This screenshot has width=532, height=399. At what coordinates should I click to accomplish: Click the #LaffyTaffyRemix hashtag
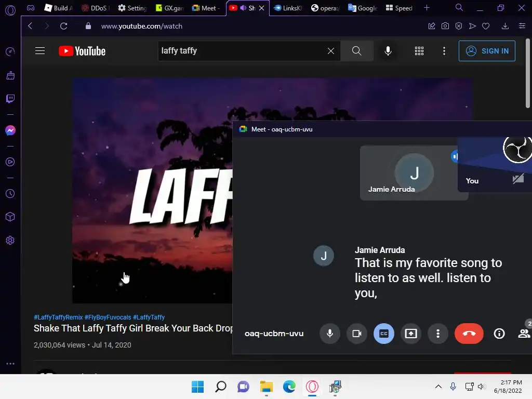click(x=58, y=317)
